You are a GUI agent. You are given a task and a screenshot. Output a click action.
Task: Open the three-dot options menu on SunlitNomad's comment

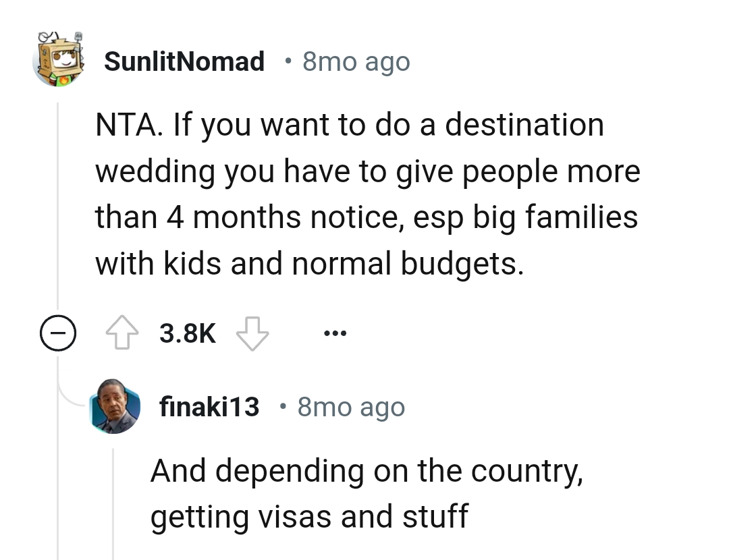[x=335, y=332]
